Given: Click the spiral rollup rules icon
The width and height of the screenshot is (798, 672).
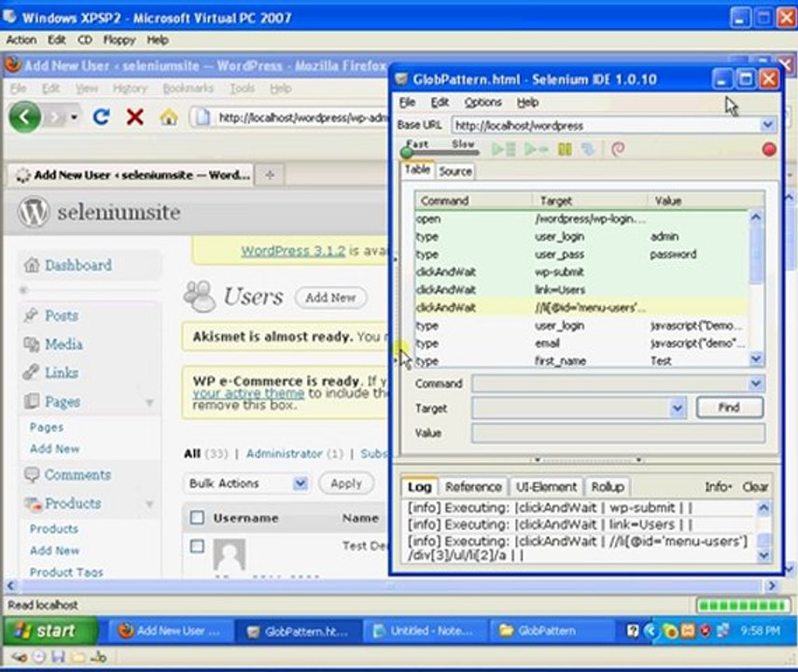Looking at the screenshot, I should 618,149.
